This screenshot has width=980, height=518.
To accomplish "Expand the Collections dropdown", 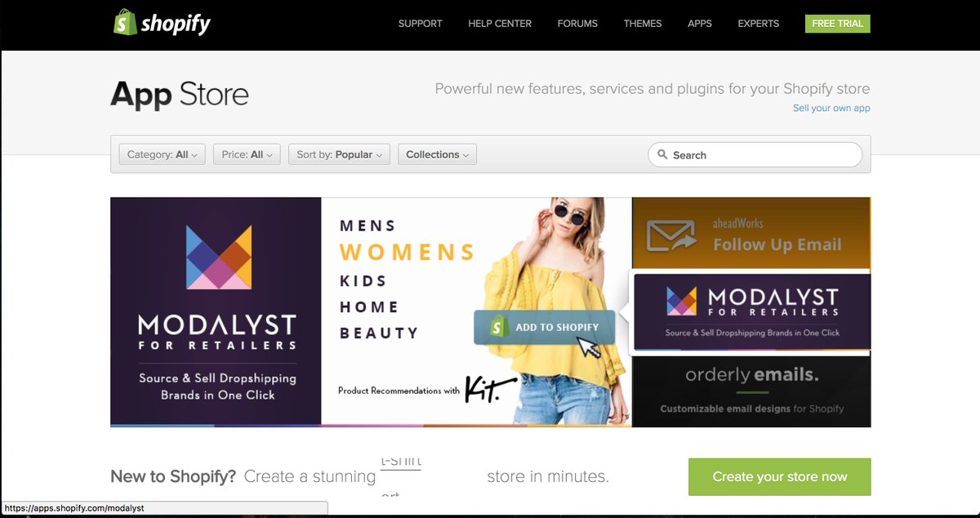I will click(437, 154).
